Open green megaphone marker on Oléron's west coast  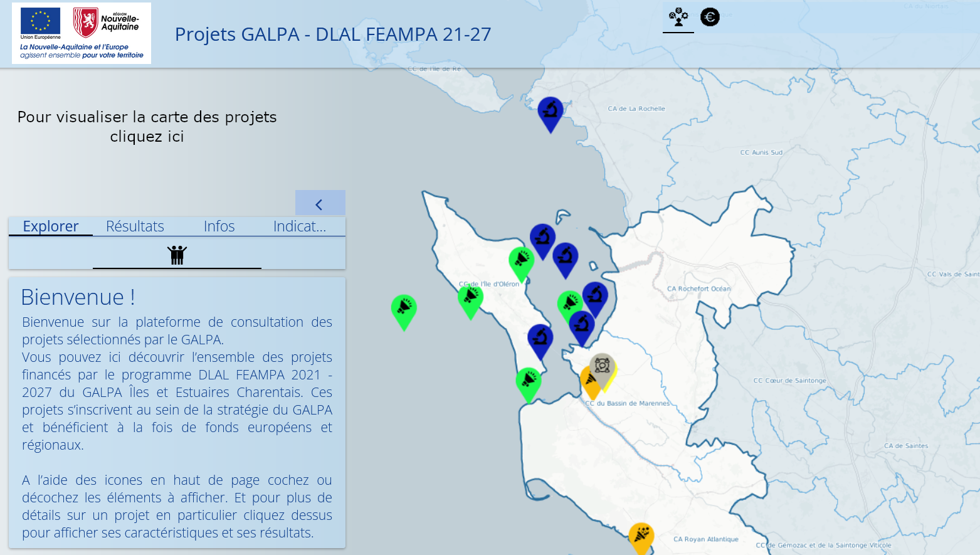tap(470, 300)
